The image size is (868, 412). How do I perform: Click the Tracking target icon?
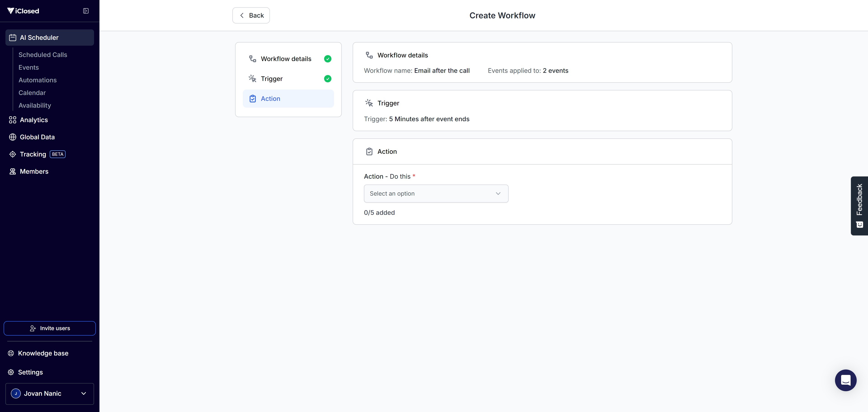point(12,154)
